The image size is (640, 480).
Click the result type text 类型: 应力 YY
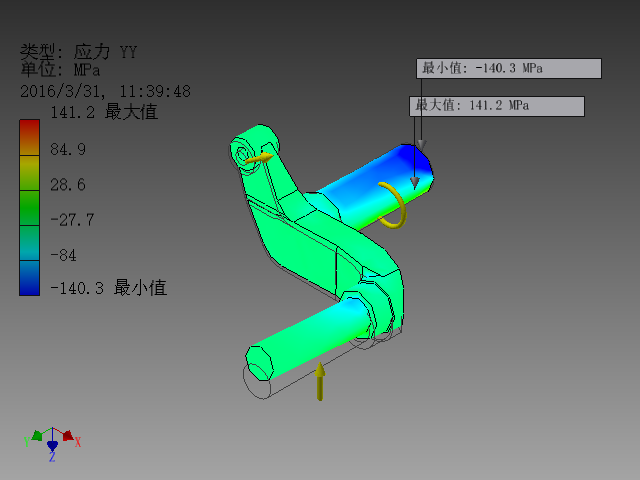[x=78, y=52]
